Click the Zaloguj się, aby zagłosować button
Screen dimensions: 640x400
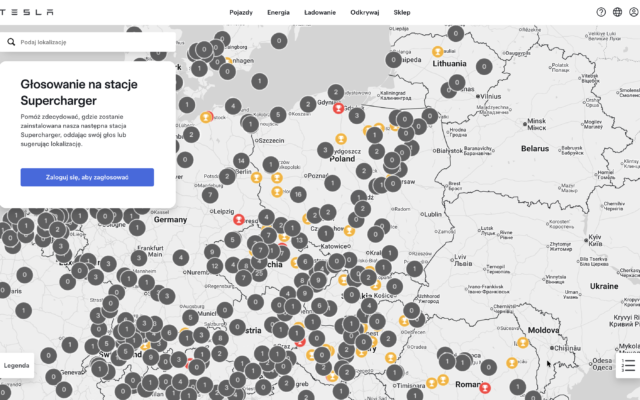click(x=87, y=177)
